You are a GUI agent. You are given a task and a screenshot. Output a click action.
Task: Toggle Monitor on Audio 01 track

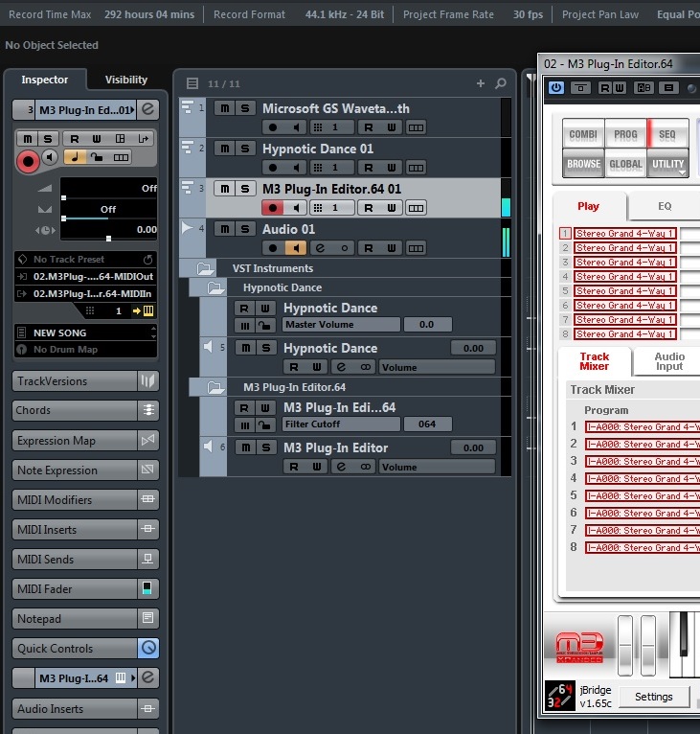(296, 248)
